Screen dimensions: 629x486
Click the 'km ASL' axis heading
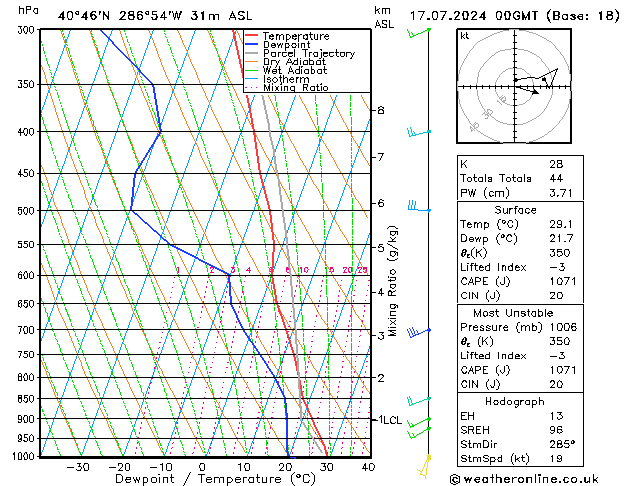384,17
